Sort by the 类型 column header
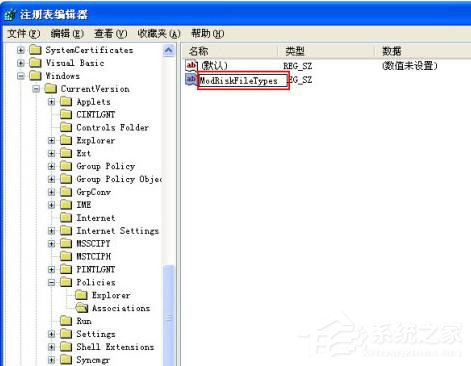Image resolution: width=471 pixels, height=366 pixels. pos(326,51)
